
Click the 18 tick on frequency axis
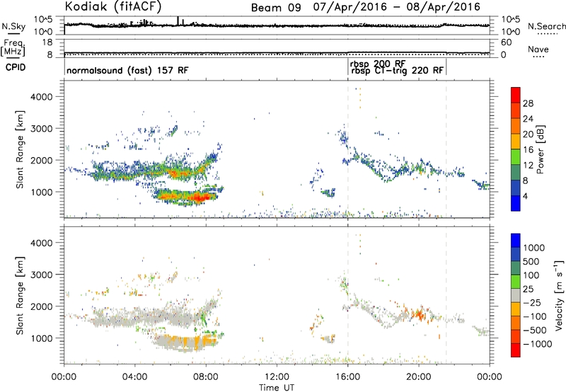coord(47,42)
